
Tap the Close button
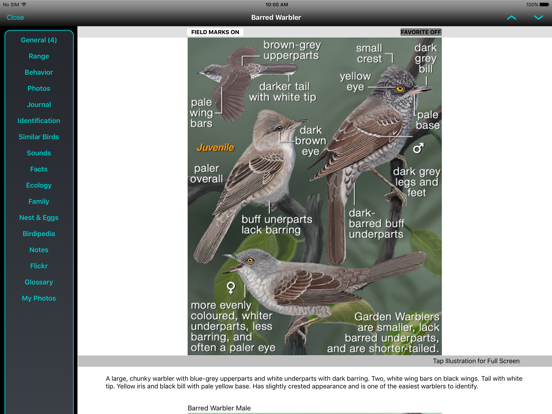15,18
